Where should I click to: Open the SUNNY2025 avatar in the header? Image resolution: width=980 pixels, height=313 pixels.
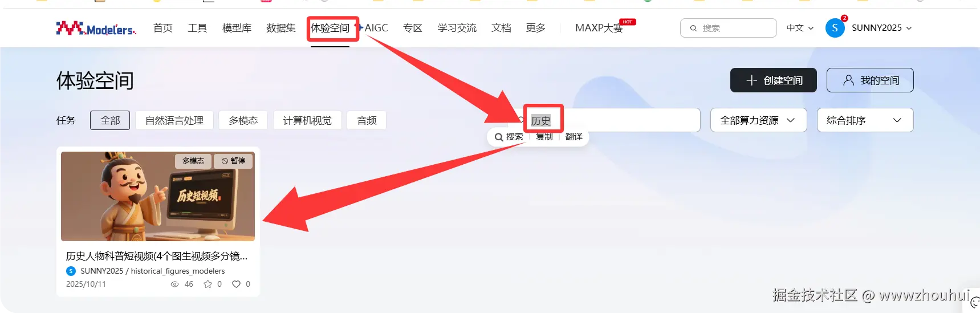tap(835, 28)
